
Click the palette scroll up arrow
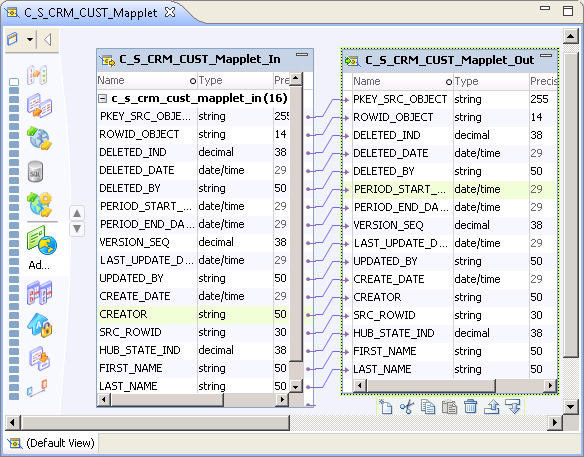[77, 213]
